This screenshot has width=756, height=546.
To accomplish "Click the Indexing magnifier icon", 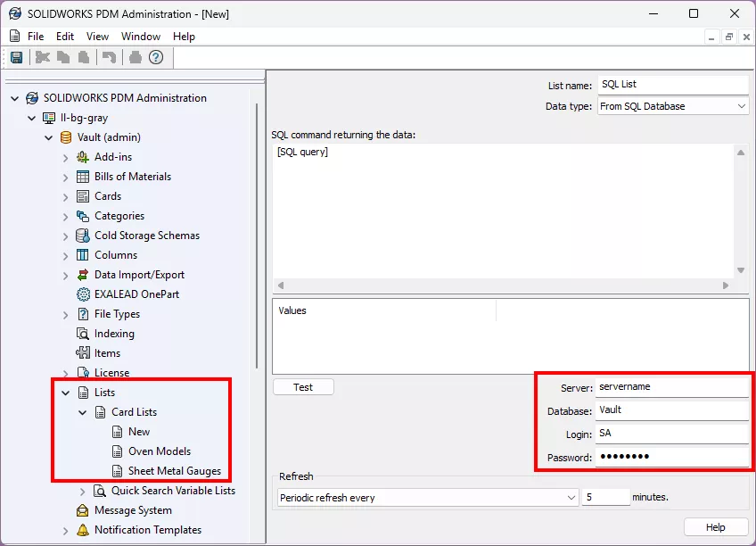I will coord(83,334).
